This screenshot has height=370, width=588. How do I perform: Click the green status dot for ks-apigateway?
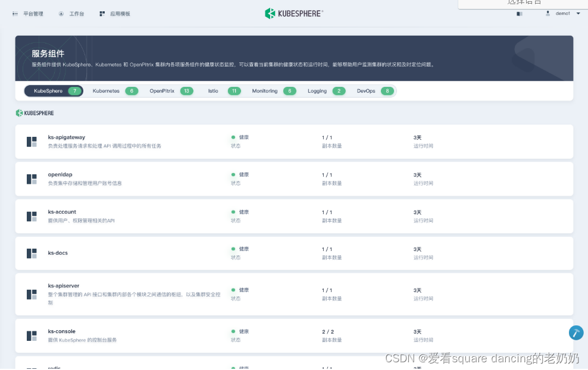click(233, 137)
